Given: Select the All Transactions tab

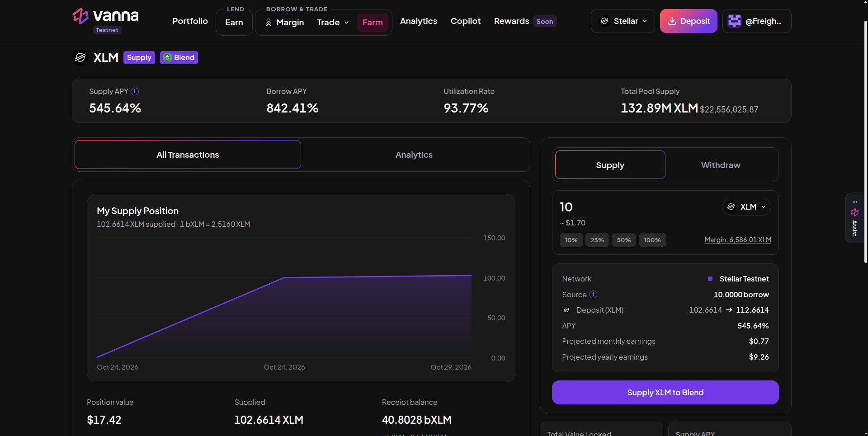Looking at the screenshot, I should tap(188, 155).
